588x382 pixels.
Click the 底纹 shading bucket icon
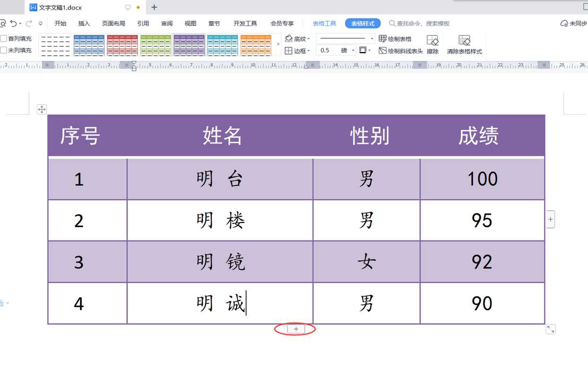(289, 38)
